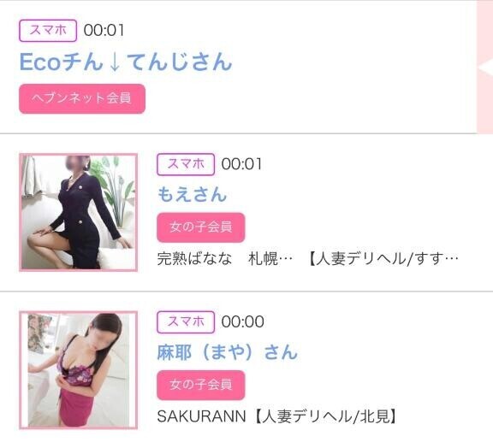This screenshot has width=493, height=448.
Task: Tap the 女の子会員 badge under もえさん
Action: tap(200, 227)
